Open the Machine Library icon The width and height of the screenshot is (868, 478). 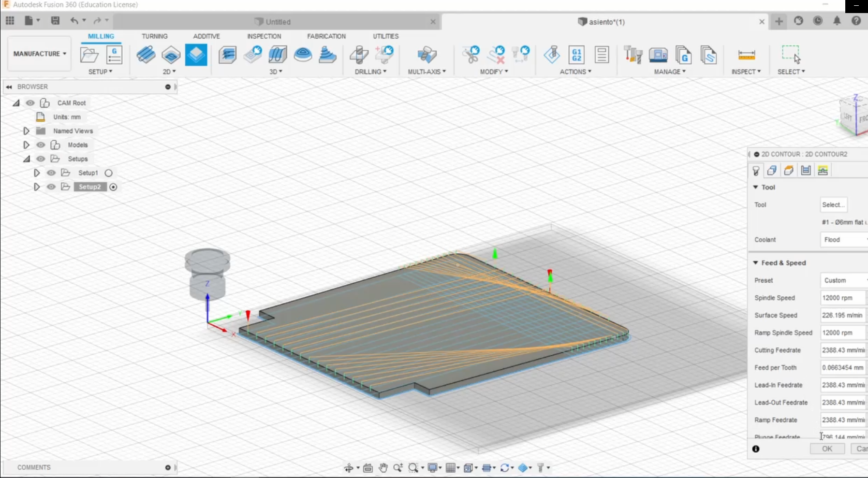[x=658, y=55]
